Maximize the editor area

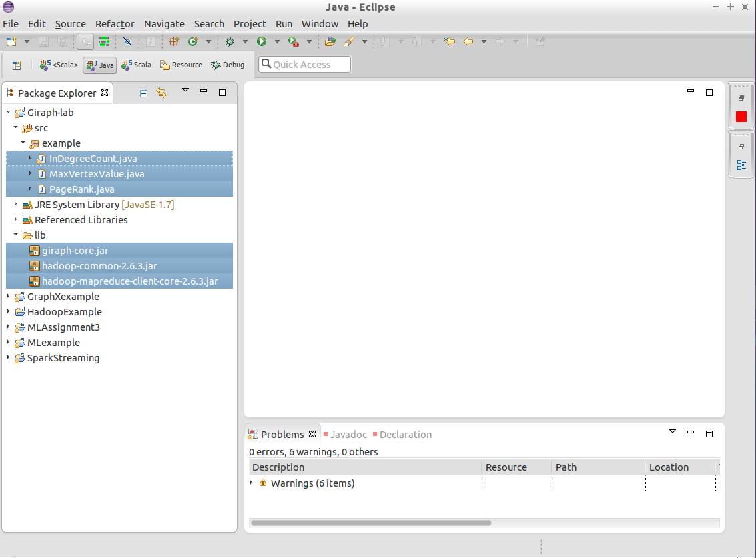(709, 93)
